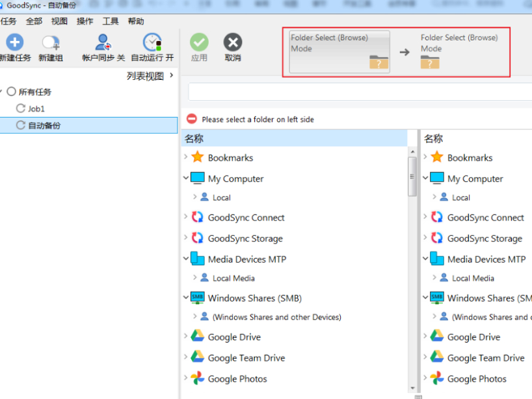Click the 新建任务 plus icon
Screen dimensions: 532x399
[x=14, y=42]
